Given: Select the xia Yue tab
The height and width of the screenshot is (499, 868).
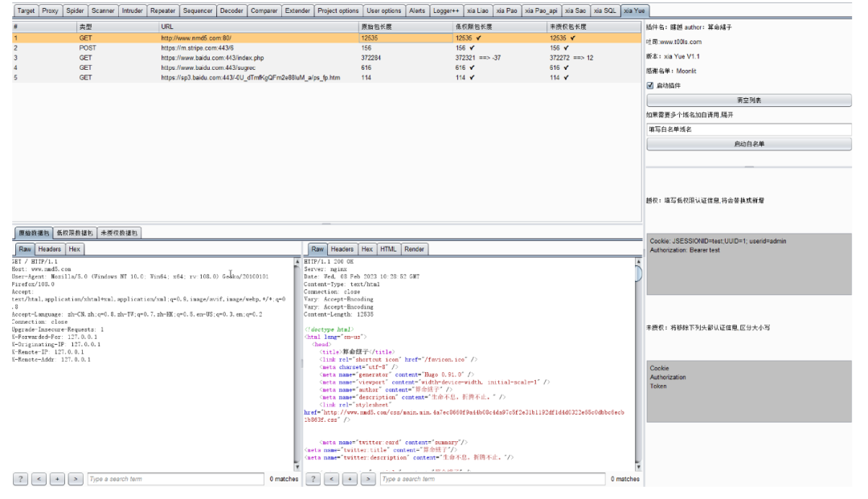Looking at the screenshot, I should pyautogui.click(x=634, y=10).
